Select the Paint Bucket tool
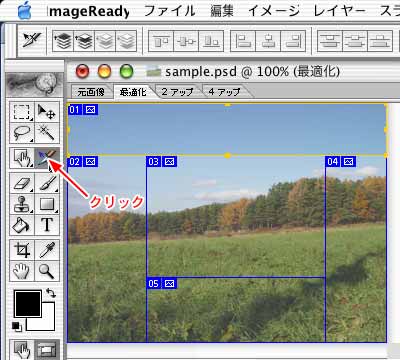 click(22, 225)
